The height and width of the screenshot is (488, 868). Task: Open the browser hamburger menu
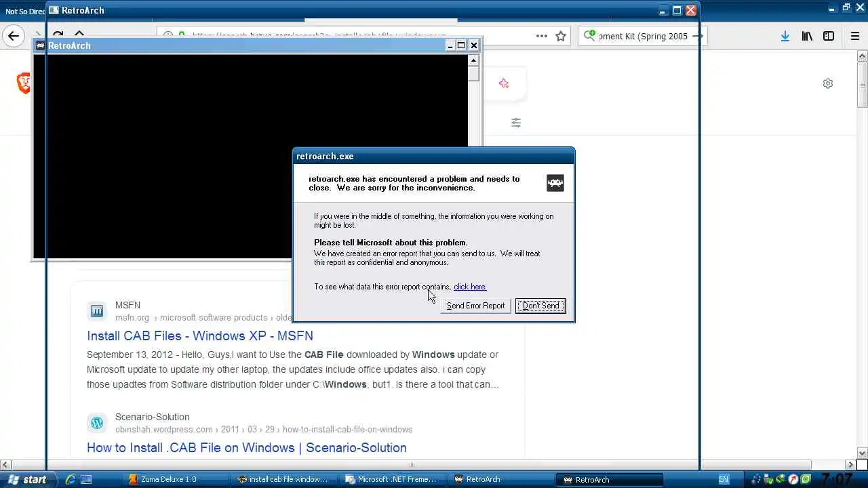tap(855, 37)
